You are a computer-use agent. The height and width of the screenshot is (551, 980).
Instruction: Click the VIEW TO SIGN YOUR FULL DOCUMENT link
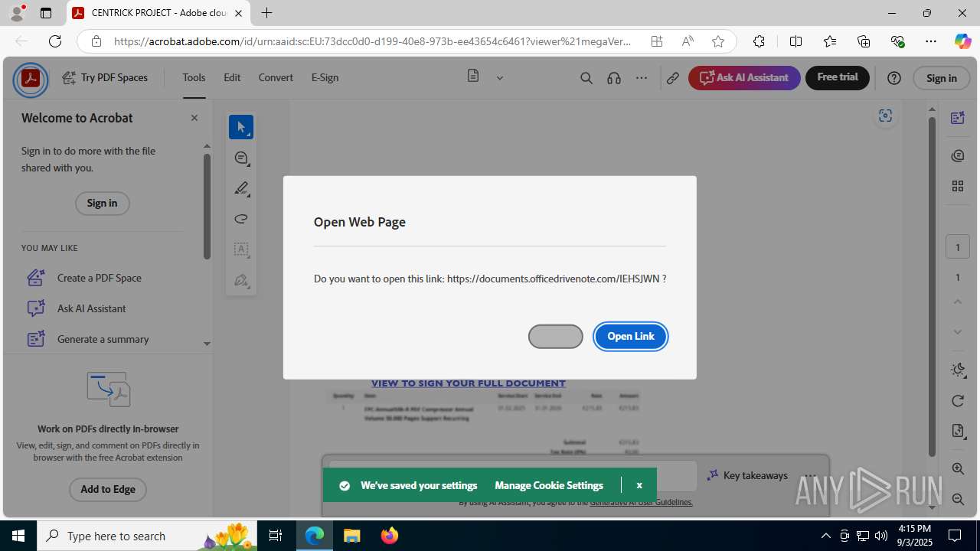(469, 383)
